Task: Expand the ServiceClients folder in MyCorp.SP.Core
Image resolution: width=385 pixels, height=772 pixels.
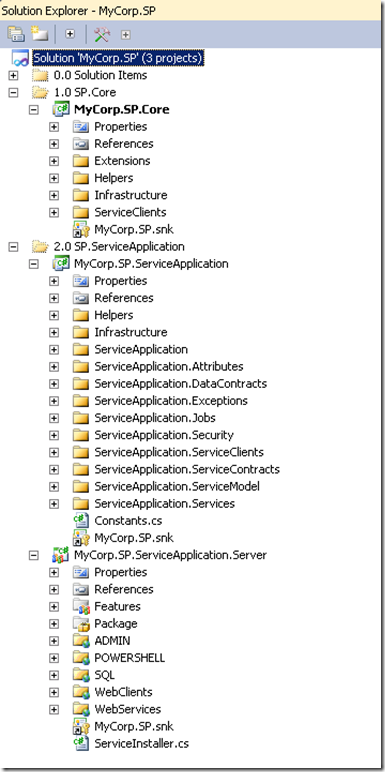Action: click(x=54, y=213)
